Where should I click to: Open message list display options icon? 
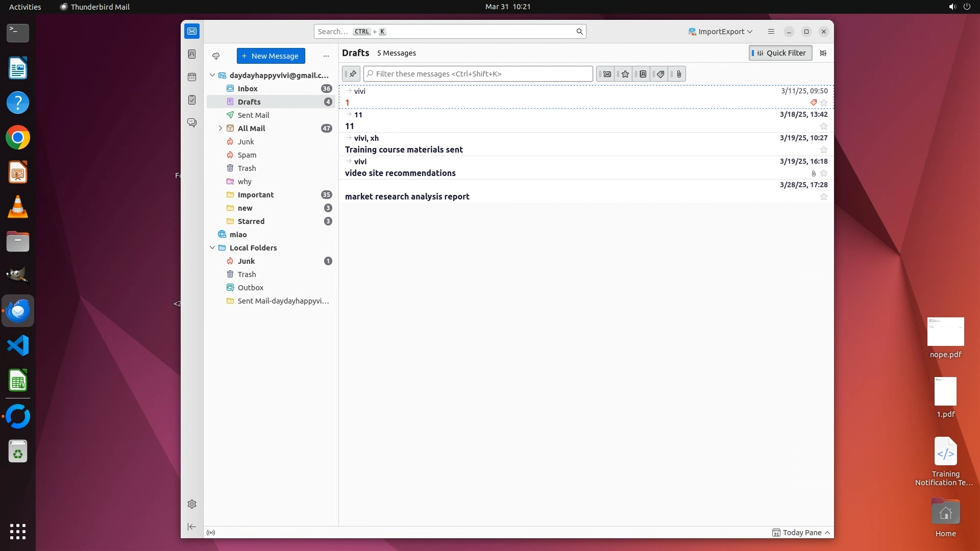(823, 53)
